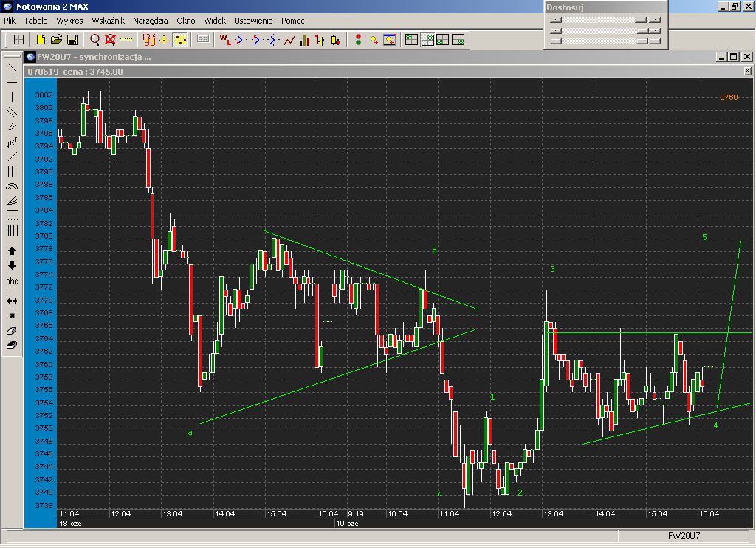The image size is (756, 548).
Task: Pick the vertical line drawing tool
Action: (12, 97)
